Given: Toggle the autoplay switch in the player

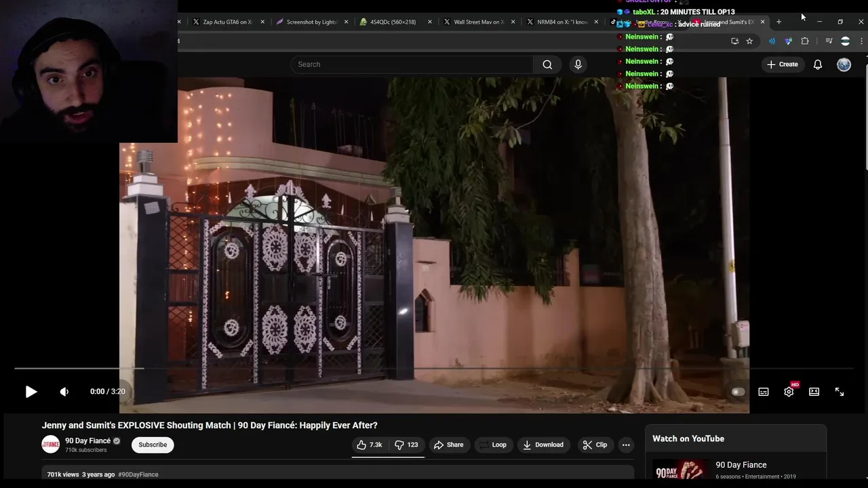Looking at the screenshot, I should click(x=737, y=392).
